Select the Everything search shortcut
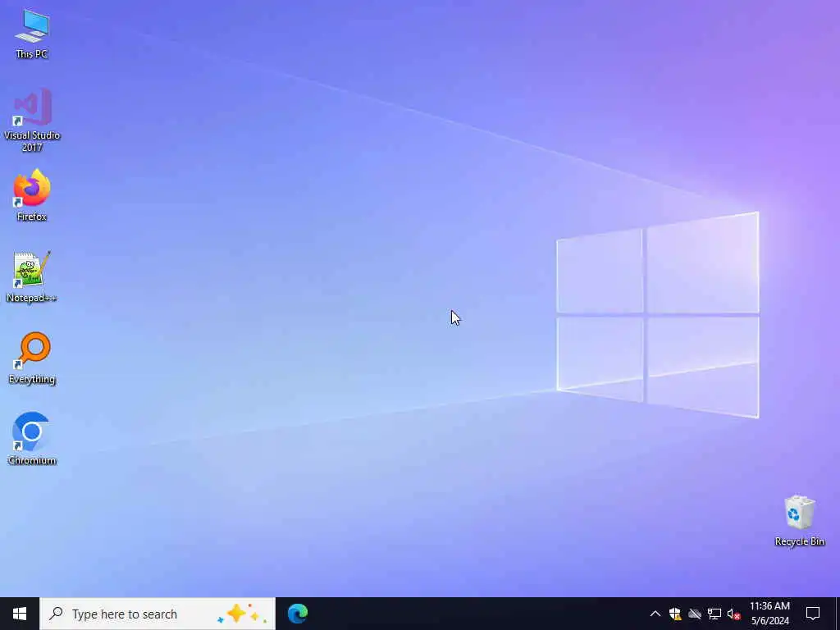Viewport: 840px width, 630px height. (32, 358)
